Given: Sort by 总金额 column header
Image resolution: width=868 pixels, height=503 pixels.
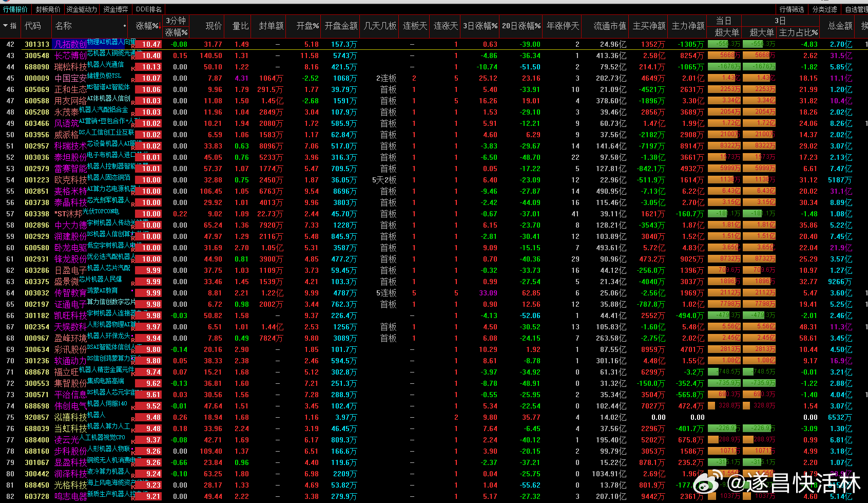Looking at the screenshot, I should pos(840,26).
